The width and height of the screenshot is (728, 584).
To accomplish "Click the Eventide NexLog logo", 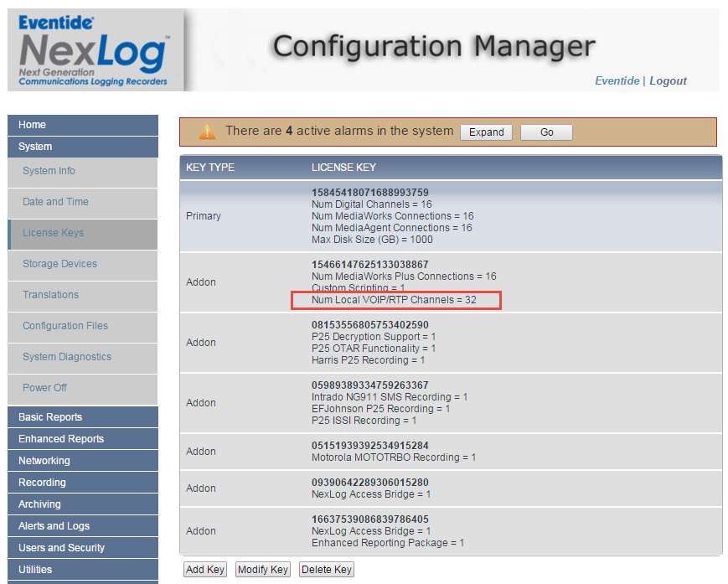I will pyautogui.click(x=93, y=50).
